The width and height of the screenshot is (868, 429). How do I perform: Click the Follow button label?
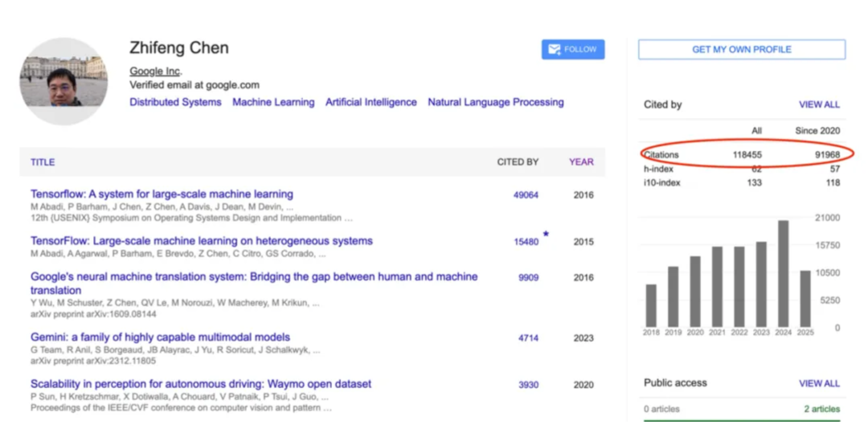click(x=580, y=49)
